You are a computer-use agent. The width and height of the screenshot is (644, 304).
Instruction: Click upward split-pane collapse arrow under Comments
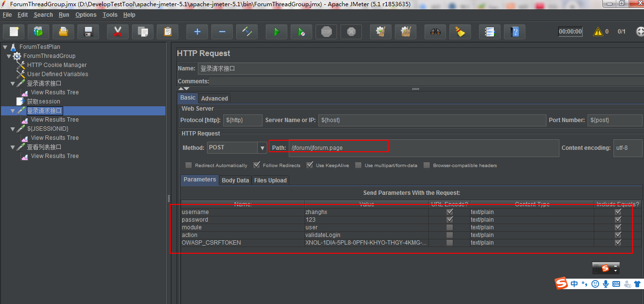[x=181, y=89]
